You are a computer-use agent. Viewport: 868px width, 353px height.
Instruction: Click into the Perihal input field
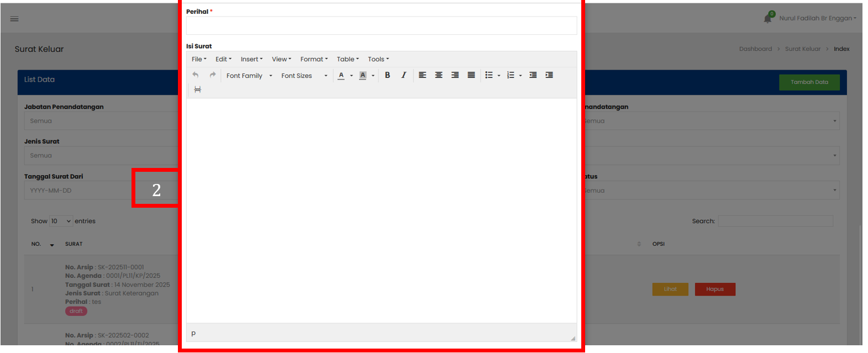(381, 25)
